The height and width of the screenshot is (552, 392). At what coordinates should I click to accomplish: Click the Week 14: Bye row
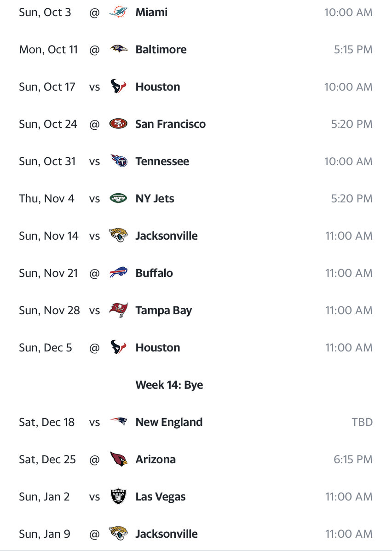[x=169, y=385]
